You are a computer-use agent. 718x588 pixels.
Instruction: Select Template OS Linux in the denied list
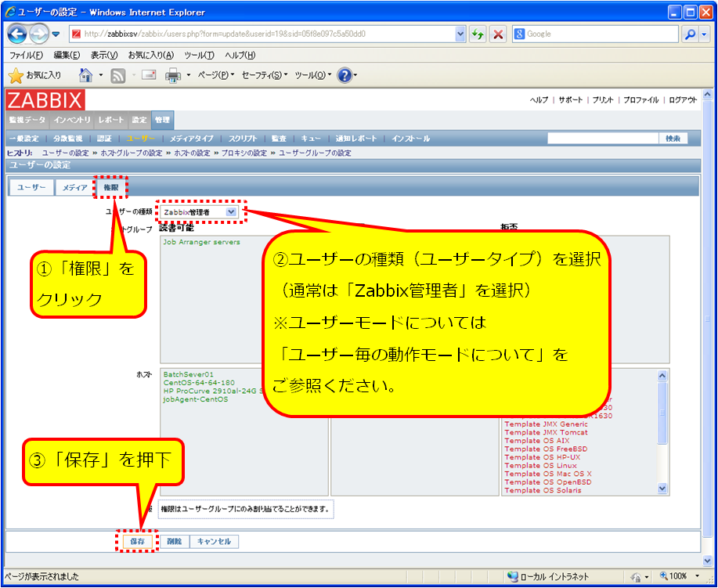point(540,466)
